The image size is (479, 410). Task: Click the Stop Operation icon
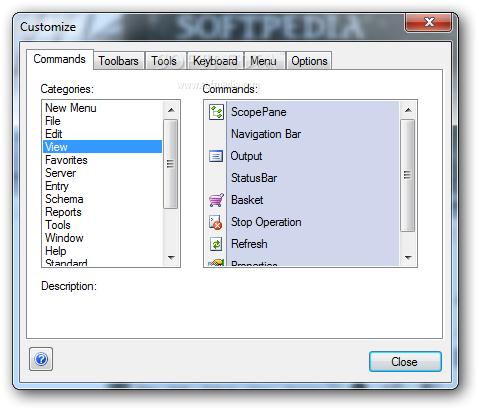coord(216,222)
